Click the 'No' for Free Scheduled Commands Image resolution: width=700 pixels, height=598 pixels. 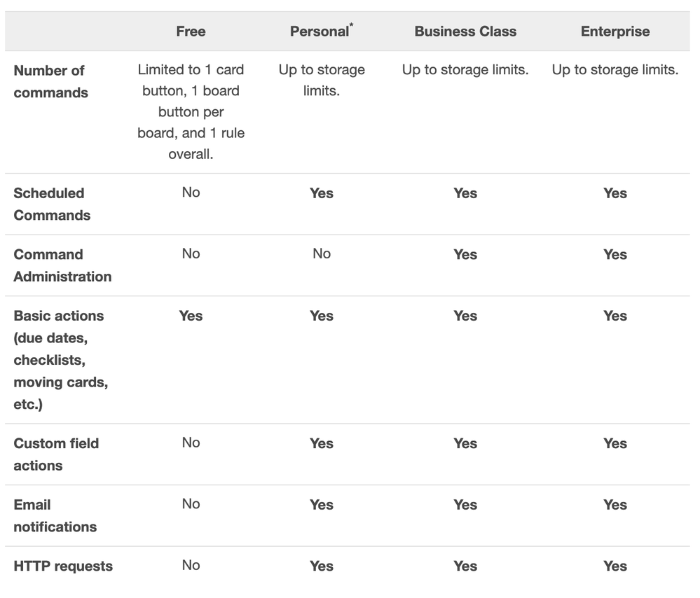coord(191,193)
